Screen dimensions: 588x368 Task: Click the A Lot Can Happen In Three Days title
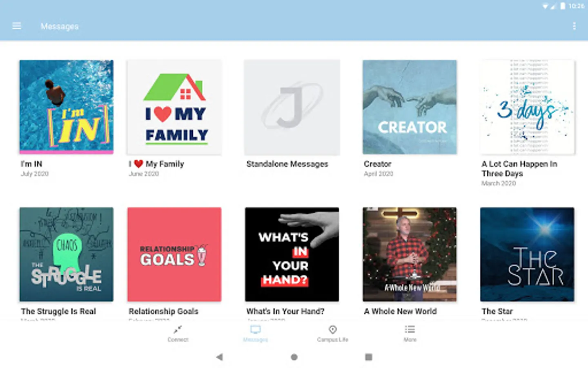519,168
